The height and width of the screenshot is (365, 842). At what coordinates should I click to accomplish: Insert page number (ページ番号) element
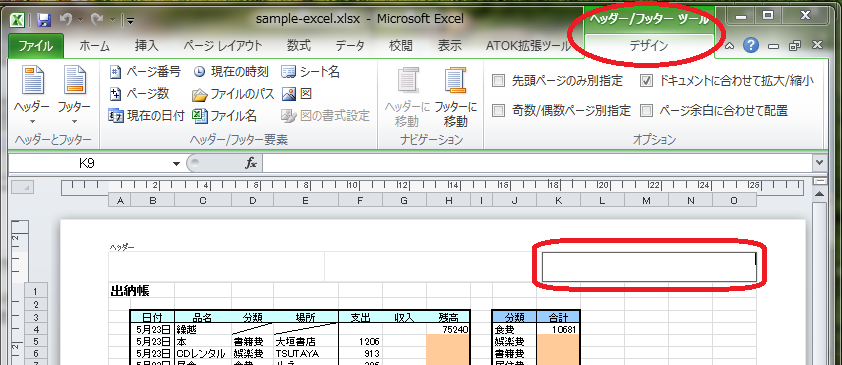pyautogui.click(x=145, y=71)
